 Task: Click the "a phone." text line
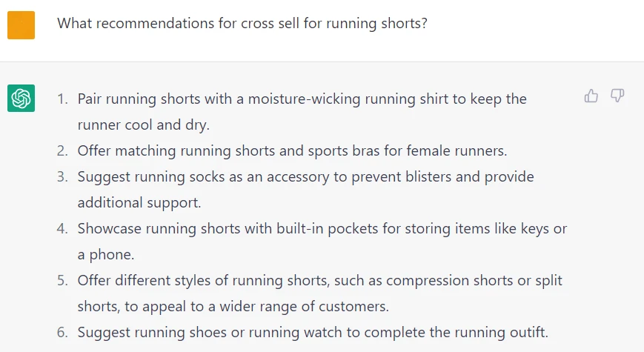[x=104, y=254]
